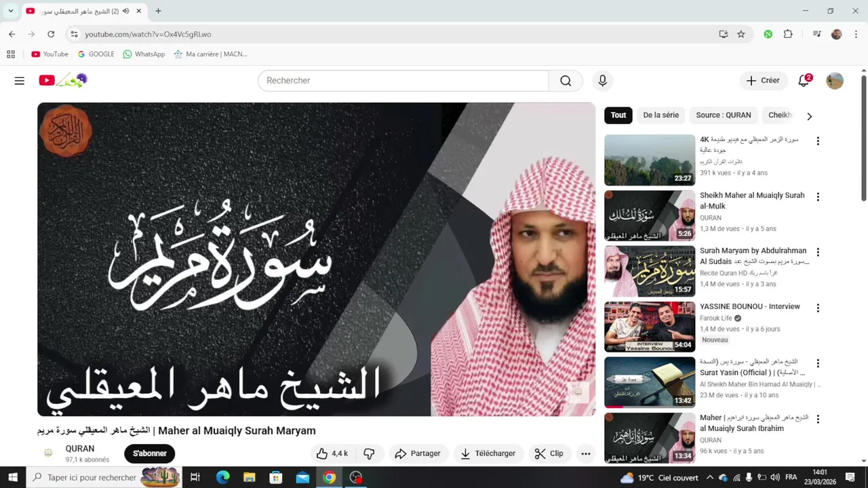Open the media control button in Chrome toolbar
The height and width of the screenshot is (488, 868).
click(x=817, y=34)
